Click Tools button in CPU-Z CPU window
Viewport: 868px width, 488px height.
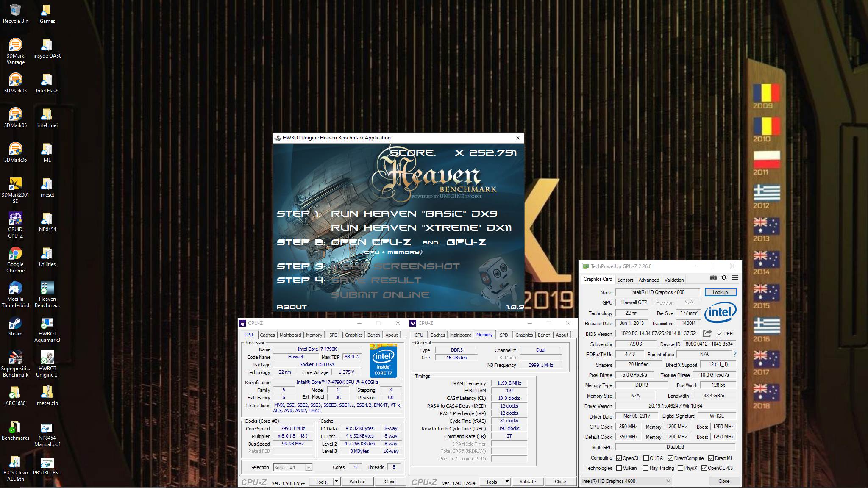click(321, 481)
